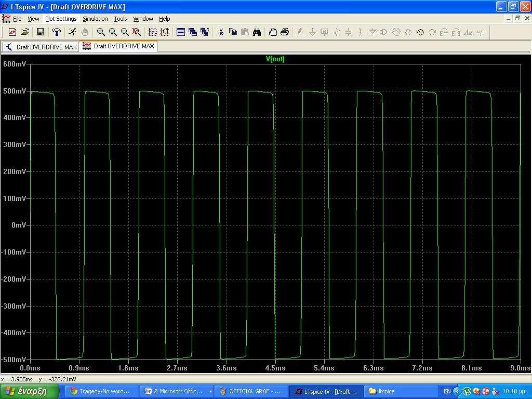Click the Capacitor component icon

(x=349, y=32)
